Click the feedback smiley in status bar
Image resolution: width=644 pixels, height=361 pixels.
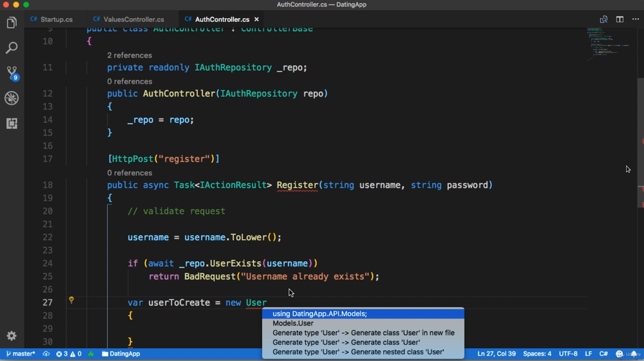pyautogui.click(x=620, y=354)
